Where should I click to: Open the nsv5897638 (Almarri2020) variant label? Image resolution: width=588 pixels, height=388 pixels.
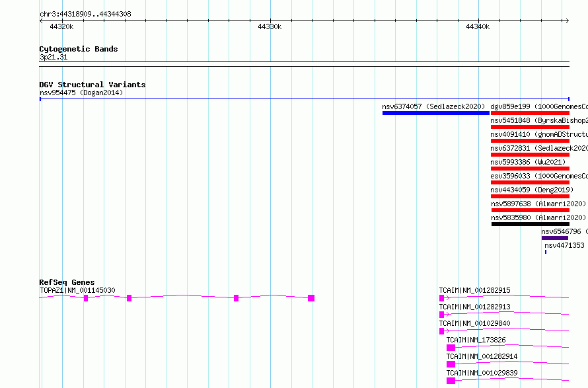[538, 204]
